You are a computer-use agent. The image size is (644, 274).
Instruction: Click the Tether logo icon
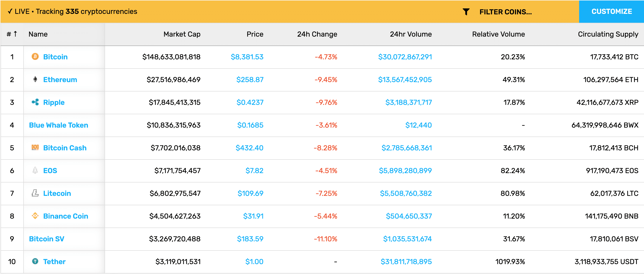[x=35, y=261]
